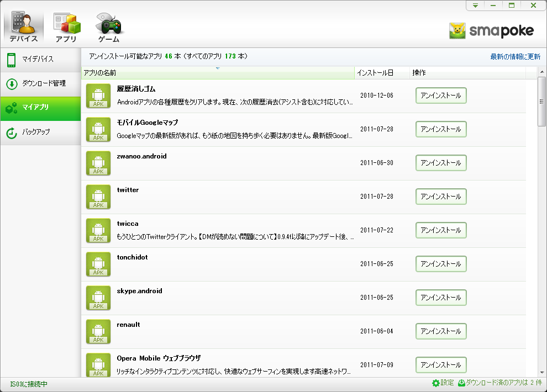Click 最新の情報に更新 link
547x392 pixels.
tap(516, 56)
